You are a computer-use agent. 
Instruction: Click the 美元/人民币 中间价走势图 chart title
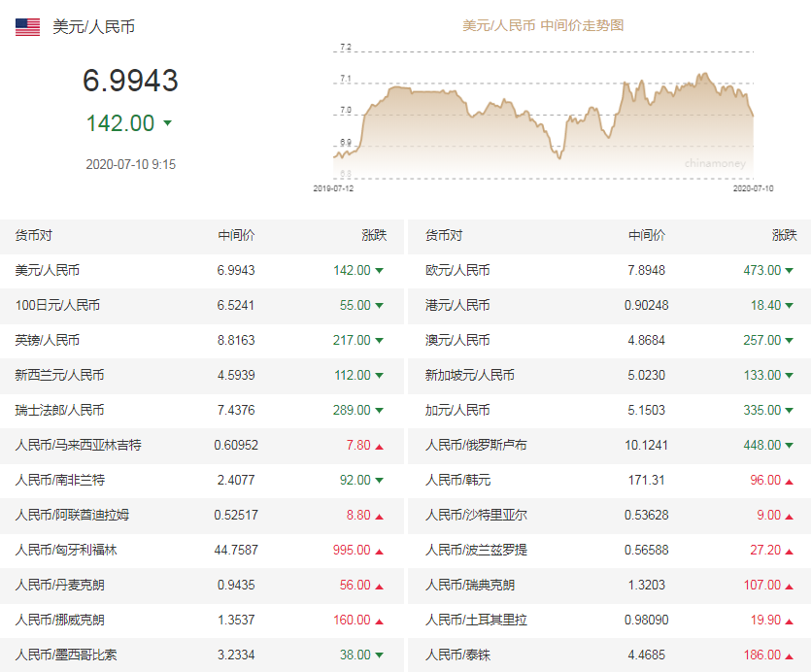point(543,25)
